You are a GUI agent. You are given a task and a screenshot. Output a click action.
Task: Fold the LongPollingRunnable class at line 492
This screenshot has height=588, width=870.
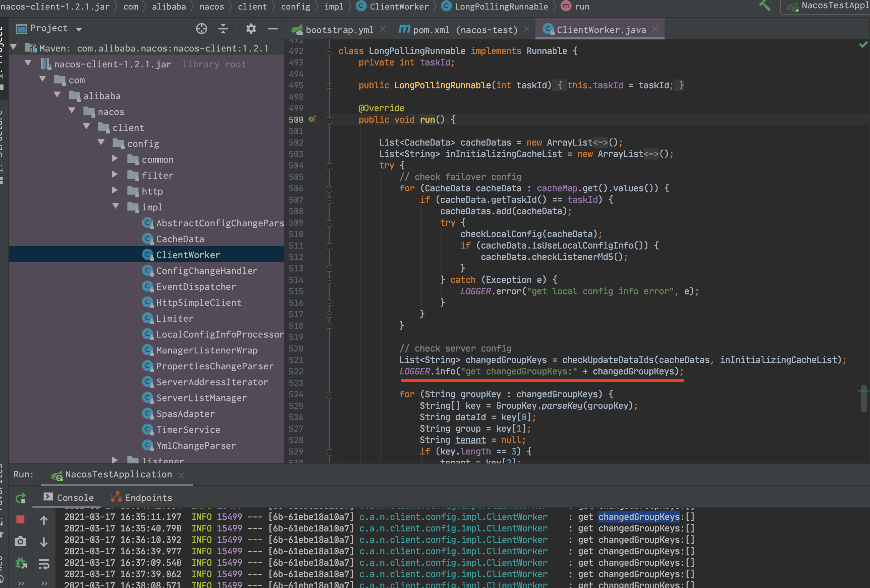329,51
